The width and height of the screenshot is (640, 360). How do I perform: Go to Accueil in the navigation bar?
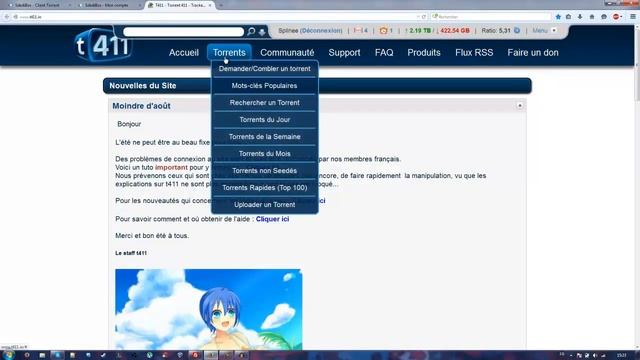(x=184, y=53)
